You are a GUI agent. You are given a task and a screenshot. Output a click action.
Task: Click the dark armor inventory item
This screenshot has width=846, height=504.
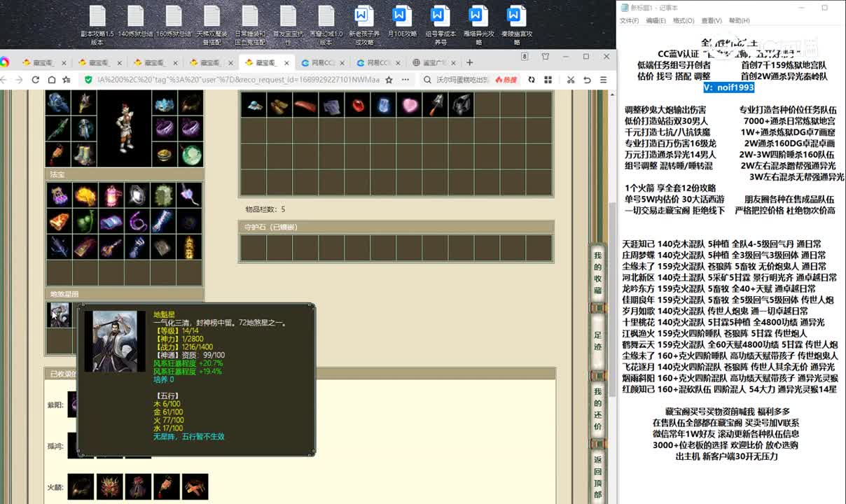pos(461,106)
